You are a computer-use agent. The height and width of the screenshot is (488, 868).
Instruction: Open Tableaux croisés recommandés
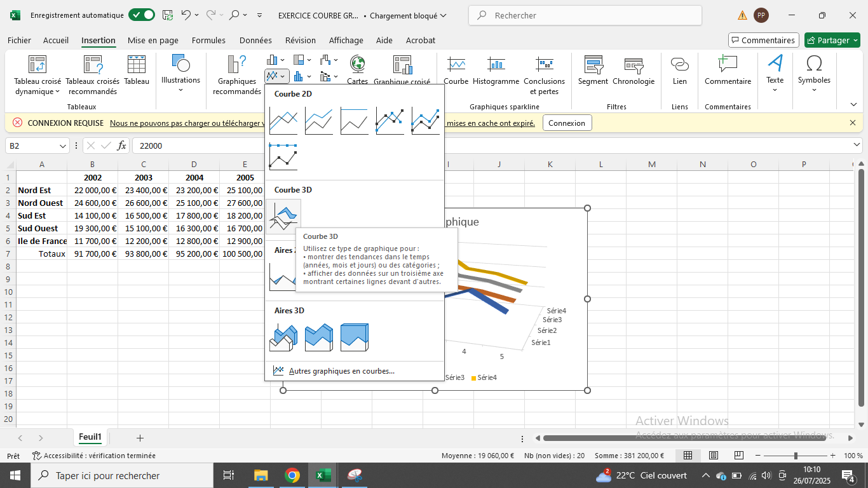click(x=93, y=76)
